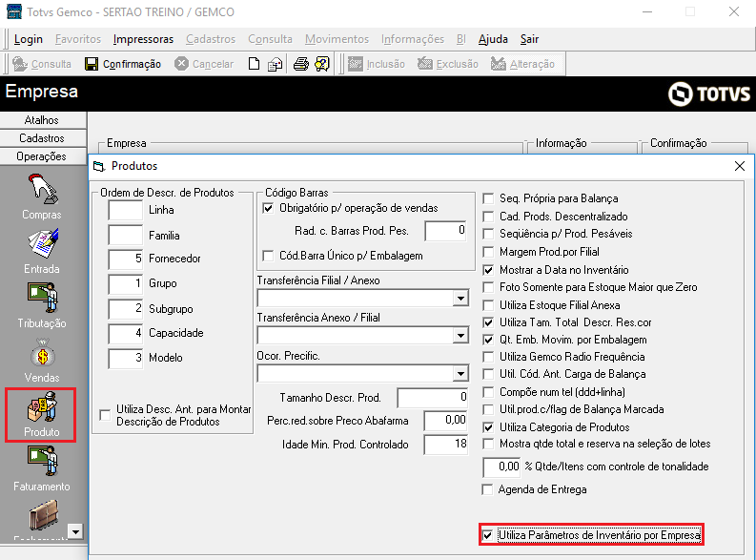Screen dimensions: 756x560
Task: Open the Atalhos sidebar section
Action: [43, 120]
